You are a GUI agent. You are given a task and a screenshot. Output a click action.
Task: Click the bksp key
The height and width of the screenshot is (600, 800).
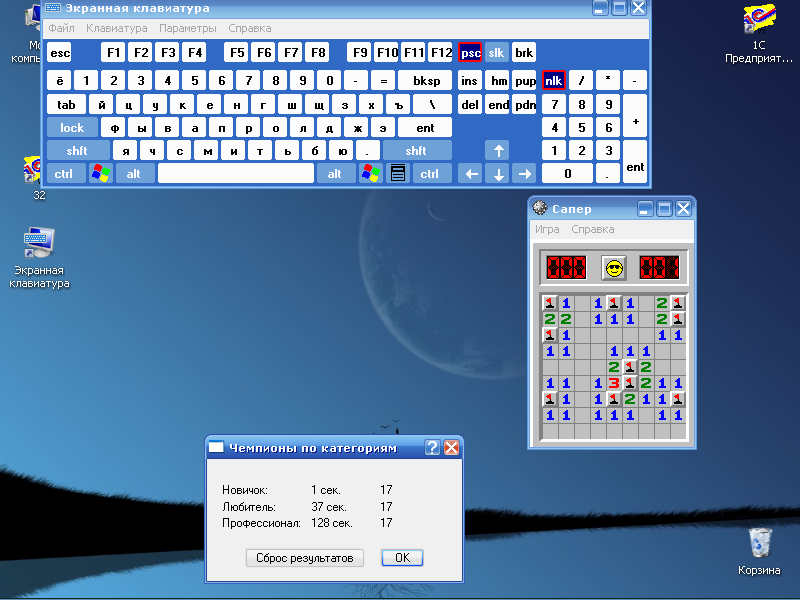426,80
